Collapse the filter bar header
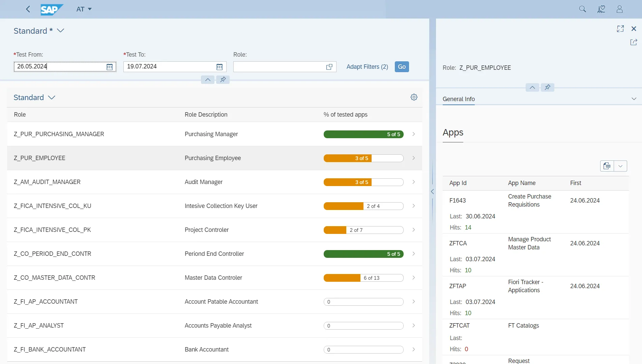642x364 pixels. [x=208, y=80]
